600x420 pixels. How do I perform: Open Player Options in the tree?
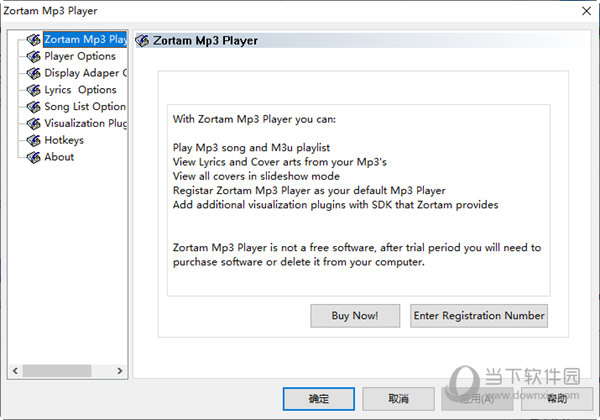pos(80,56)
